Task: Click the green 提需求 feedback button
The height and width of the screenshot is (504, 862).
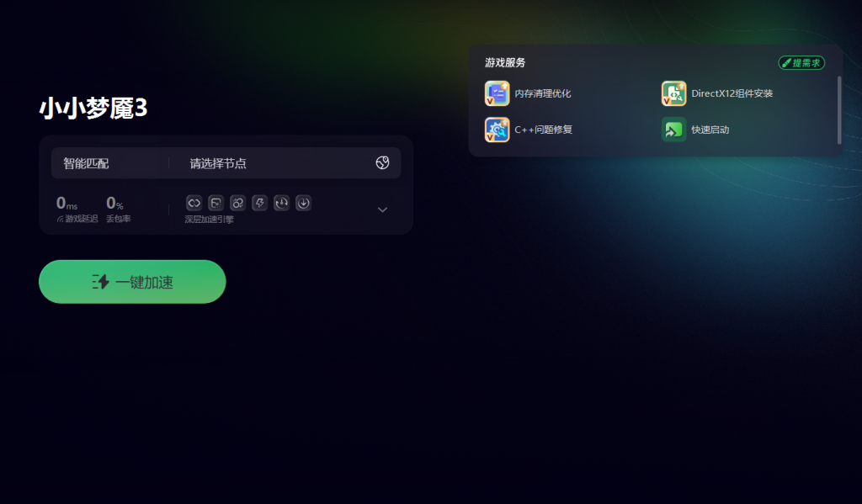Action: tap(801, 63)
